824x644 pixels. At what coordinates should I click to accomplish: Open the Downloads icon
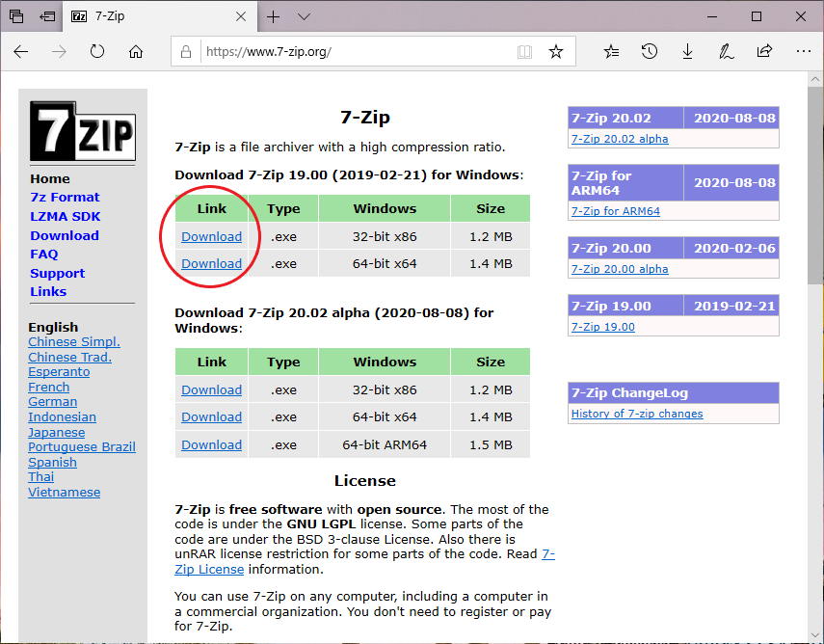coord(687,51)
